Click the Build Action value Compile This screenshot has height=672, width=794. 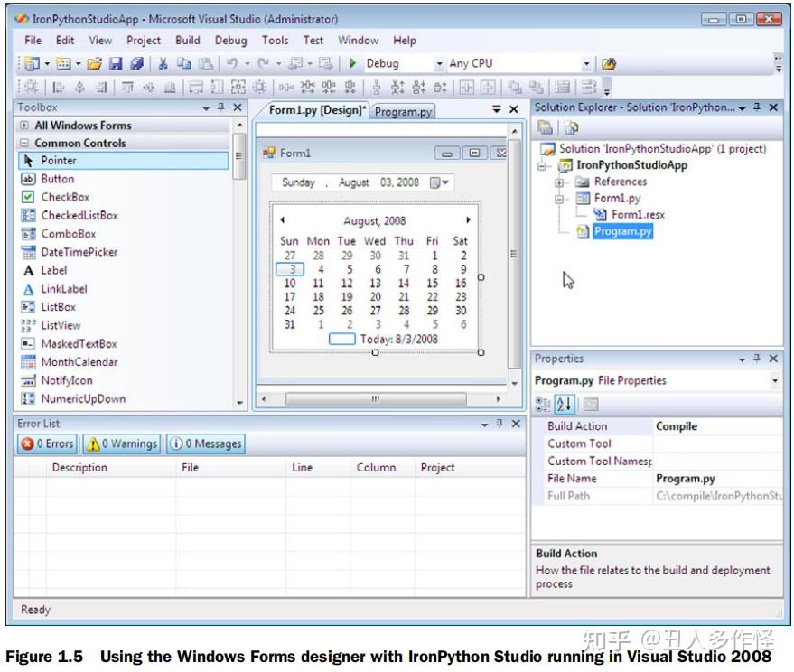click(677, 426)
